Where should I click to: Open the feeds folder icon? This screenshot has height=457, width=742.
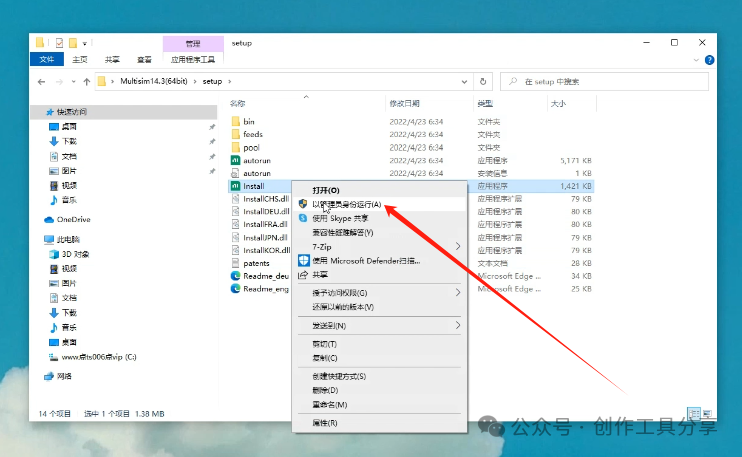236,134
